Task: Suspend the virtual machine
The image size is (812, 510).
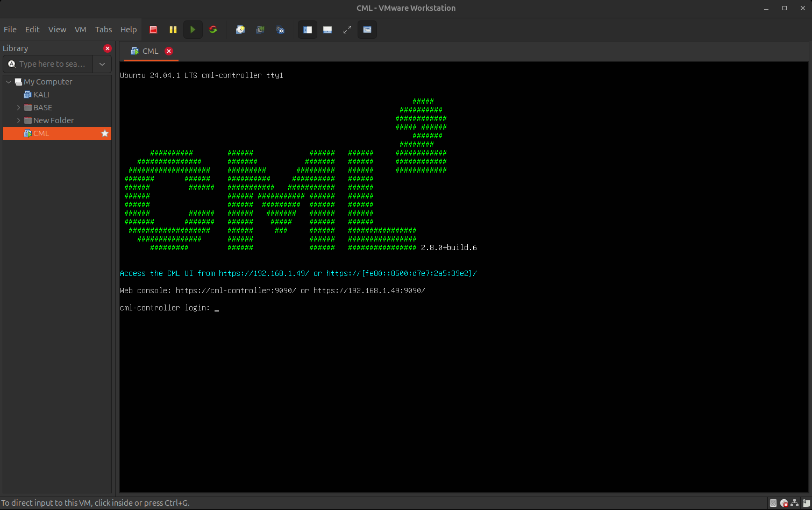Action: pyautogui.click(x=173, y=30)
